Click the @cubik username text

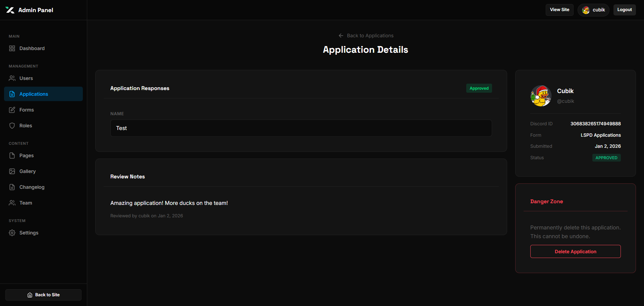tap(566, 101)
